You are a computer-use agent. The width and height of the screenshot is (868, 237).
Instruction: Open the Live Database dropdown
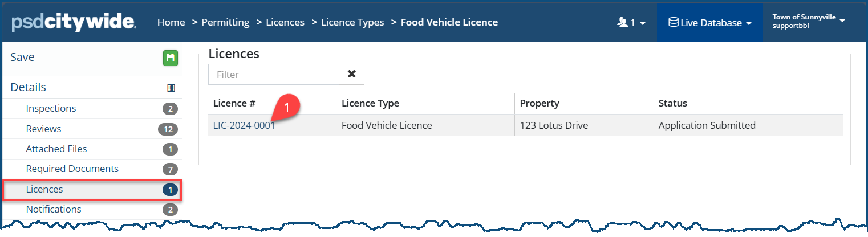tap(709, 23)
